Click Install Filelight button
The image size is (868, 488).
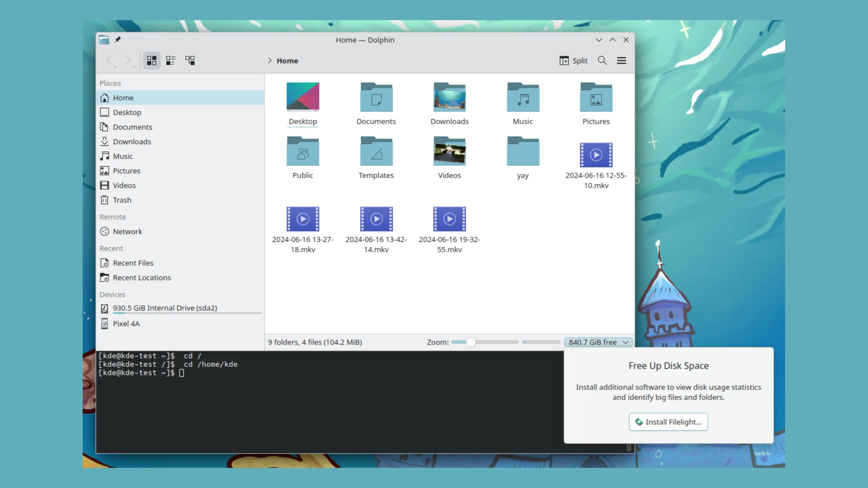coord(668,422)
